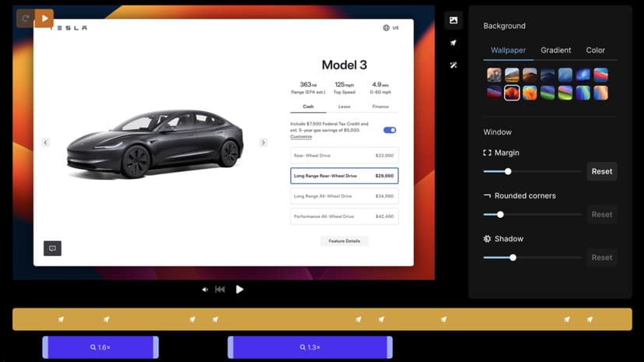
Task: Click the Margin slider handle
Action: click(508, 171)
